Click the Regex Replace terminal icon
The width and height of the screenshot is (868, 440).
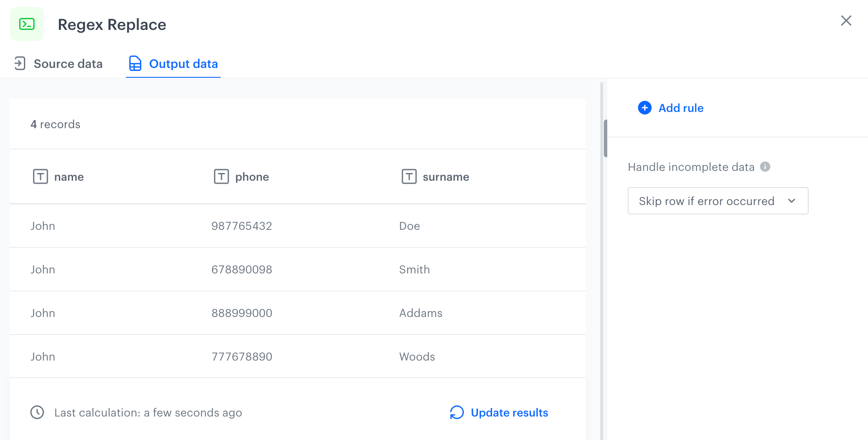(x=27, y=24)
